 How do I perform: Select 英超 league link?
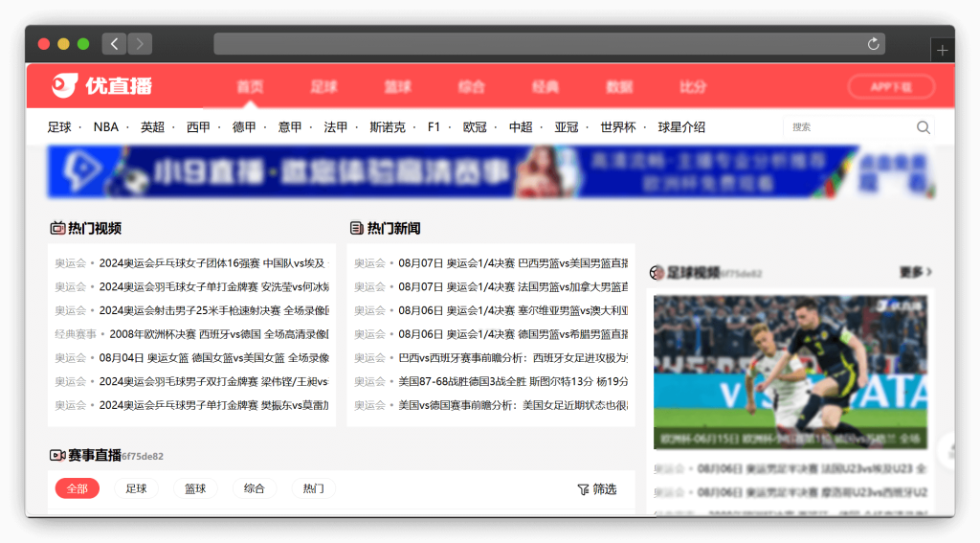(x=152, y=127)
